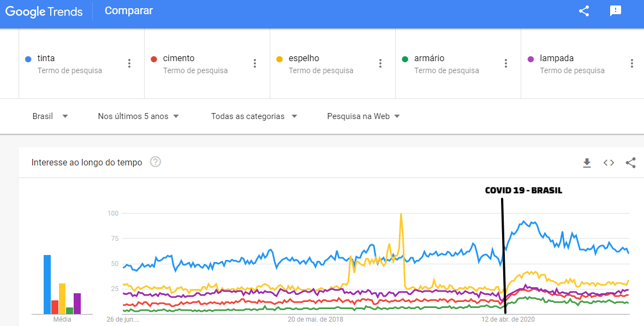Expand the Brasil region dropdown
Screen dimensions: 644x326
[x=50, y=116]
